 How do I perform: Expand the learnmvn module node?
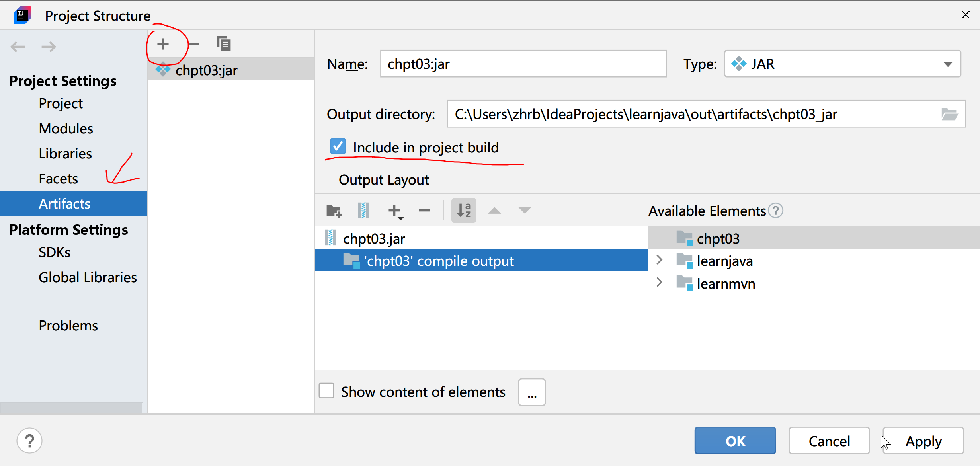click(x=660, y=283)
